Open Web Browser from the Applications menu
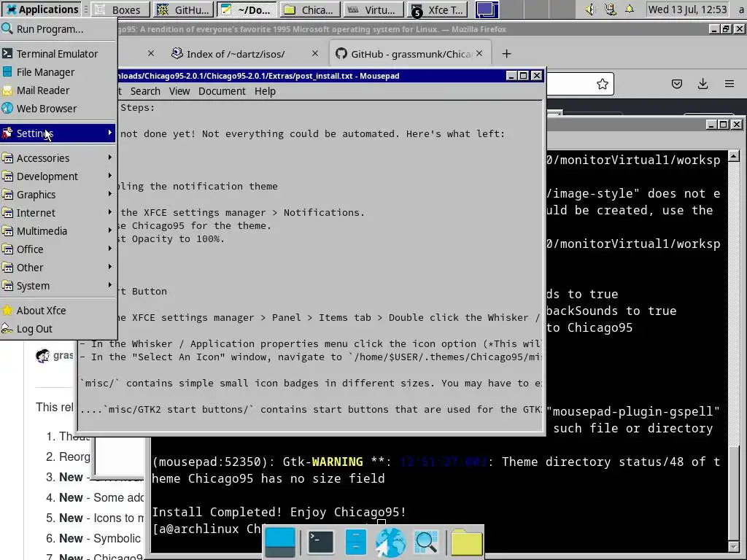The height and width of the screenshot is (560, 747). (x=58, y=109)
